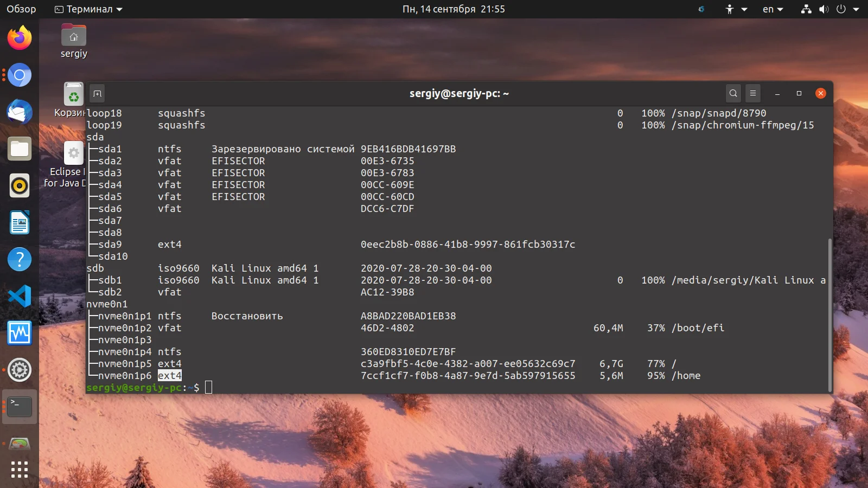This screenshot has height=488, width=868.
Task: Click the /media/sergiy/Kali Linux mount path
Action: tap(749, 280)
